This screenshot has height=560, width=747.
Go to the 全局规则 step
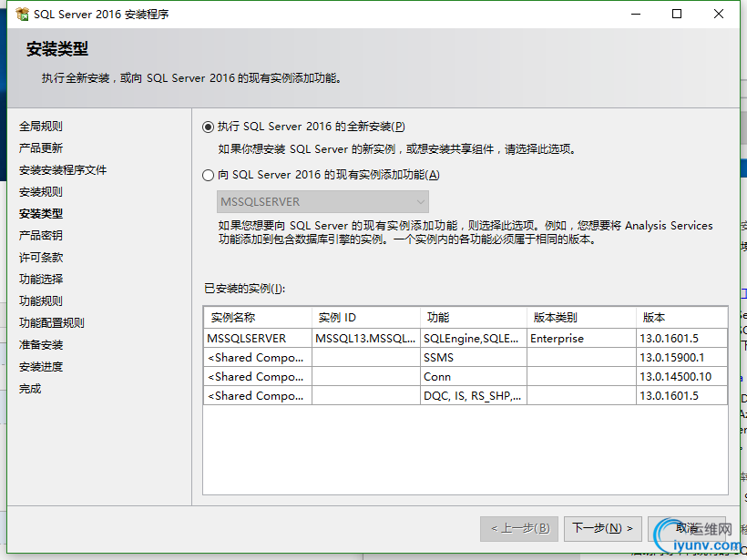[x=40, y=127]
